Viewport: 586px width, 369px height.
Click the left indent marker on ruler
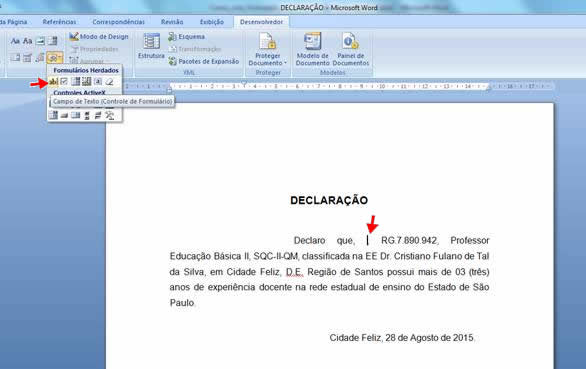(169, 89)
